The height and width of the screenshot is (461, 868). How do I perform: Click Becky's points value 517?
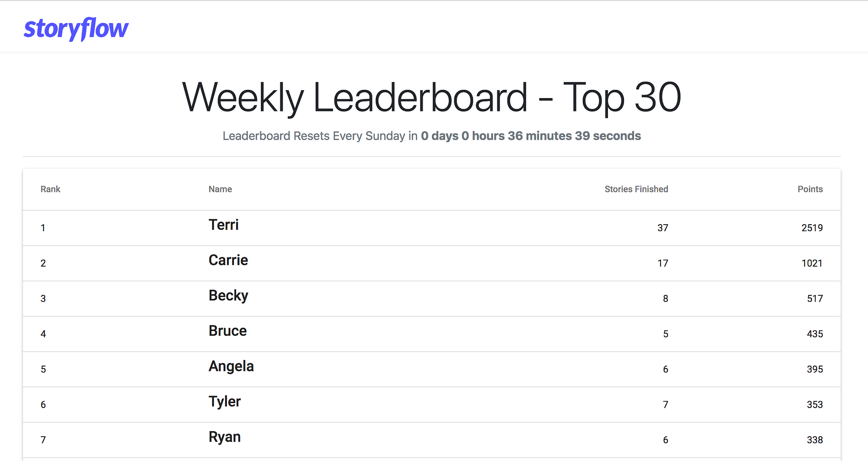[815, 299]
